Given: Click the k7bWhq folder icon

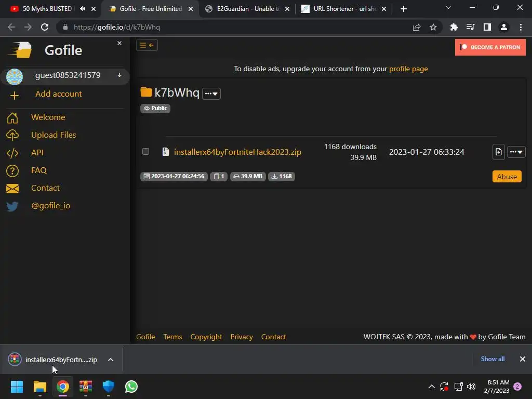Looking at the screenshot, I should tap(146, 92).
